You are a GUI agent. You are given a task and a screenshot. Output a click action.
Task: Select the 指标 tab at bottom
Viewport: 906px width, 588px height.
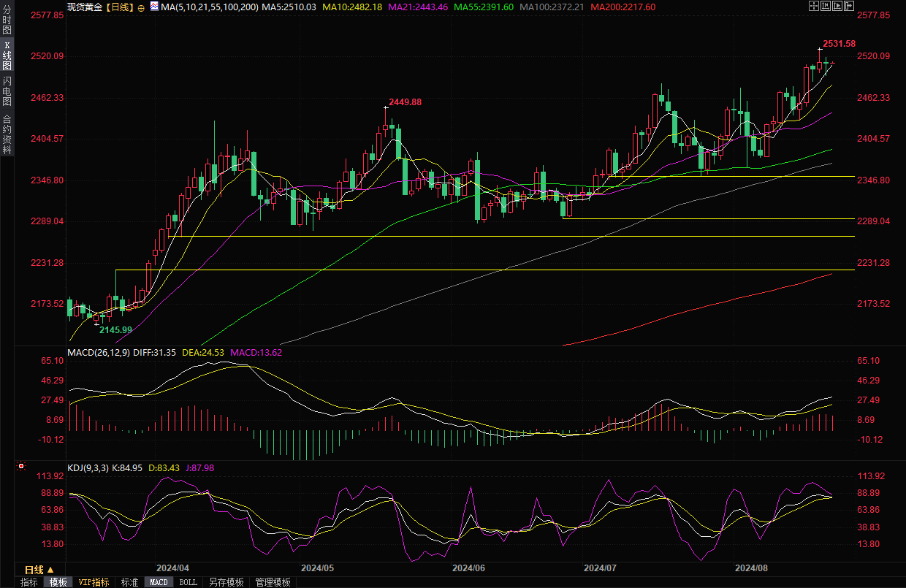coord(29,582)
